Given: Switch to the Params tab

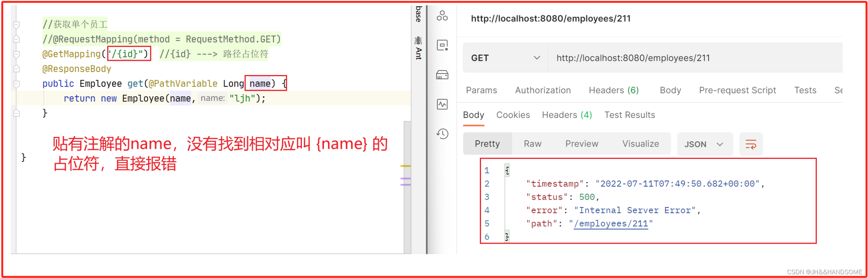Looking at the screenshot, I should pyautogui.click(x=481, y=90).
